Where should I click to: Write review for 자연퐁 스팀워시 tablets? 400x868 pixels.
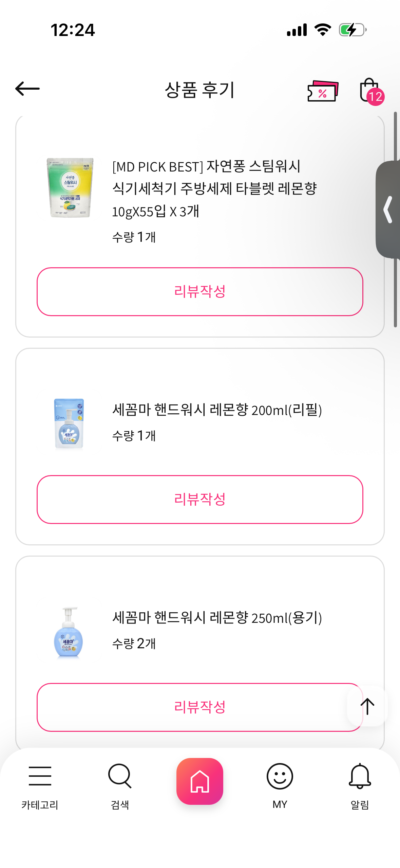(200, 291)
